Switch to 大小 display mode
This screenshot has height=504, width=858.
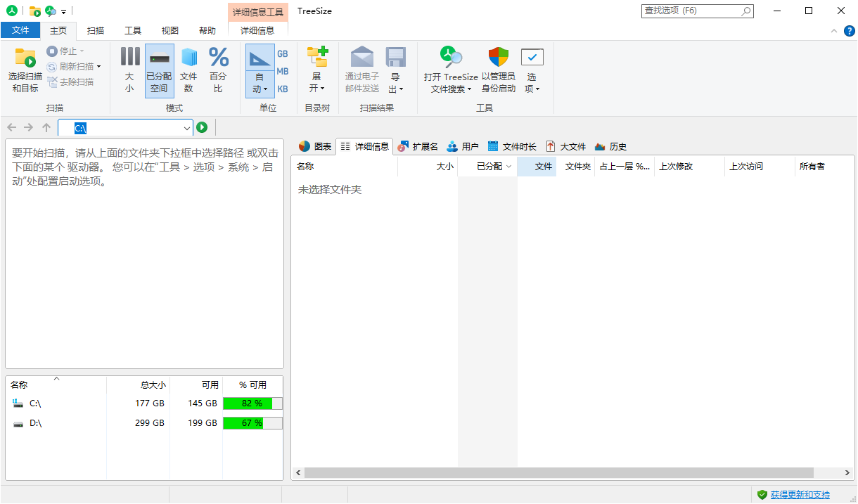tap(129, 68)
